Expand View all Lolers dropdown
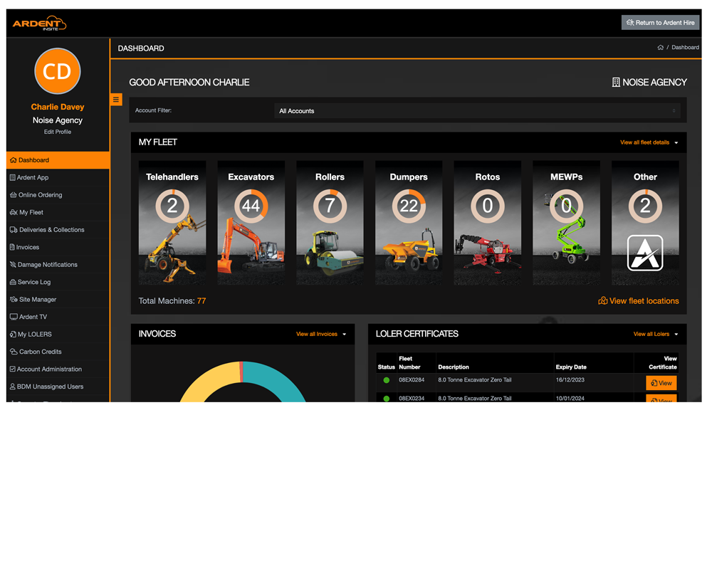This screenshot has height=588, width=712. point(656,334)
